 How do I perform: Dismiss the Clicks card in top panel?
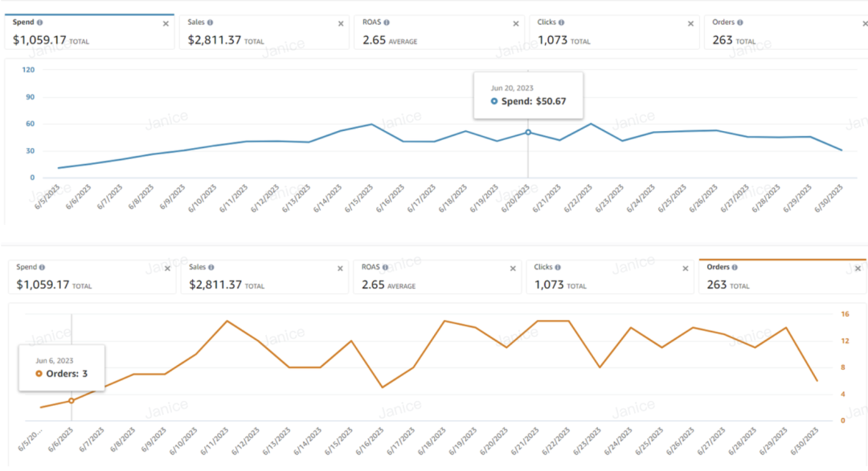click(x=690, y=24)
